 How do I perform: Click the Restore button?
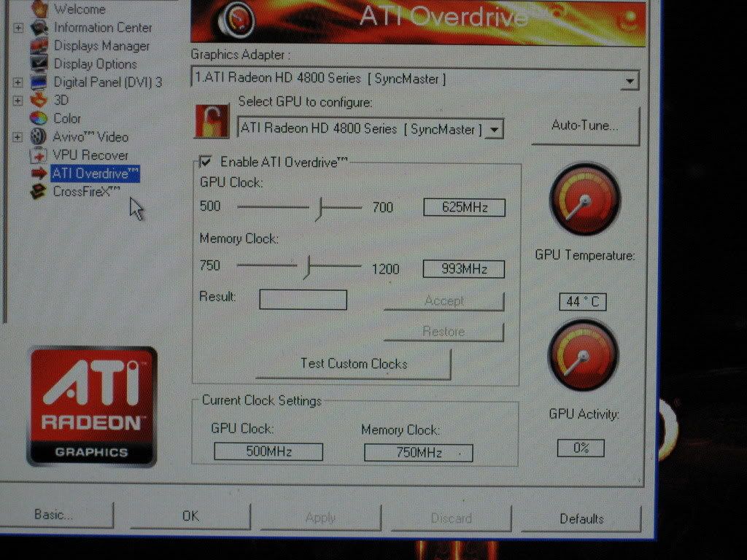[x=444, y=332]
